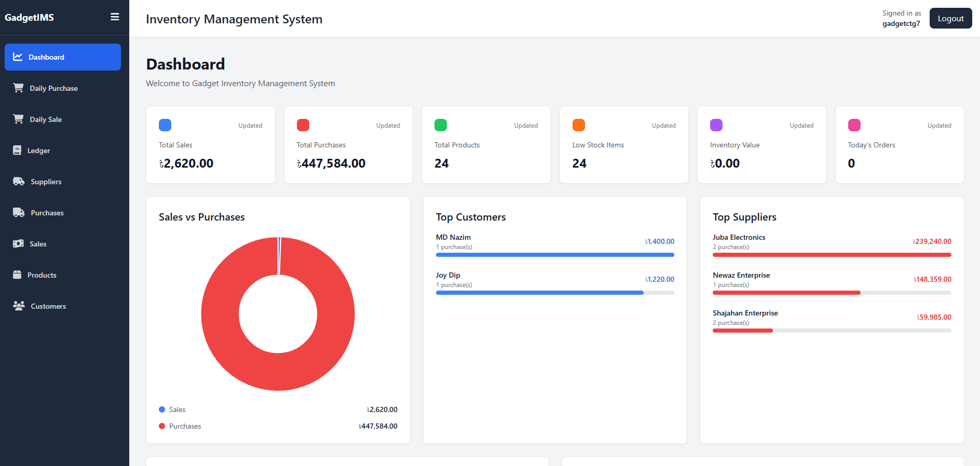The width and height of the screenshot is (980, 466).
Task: Click the pink Today's Orders card swatch
Action: 854,125
